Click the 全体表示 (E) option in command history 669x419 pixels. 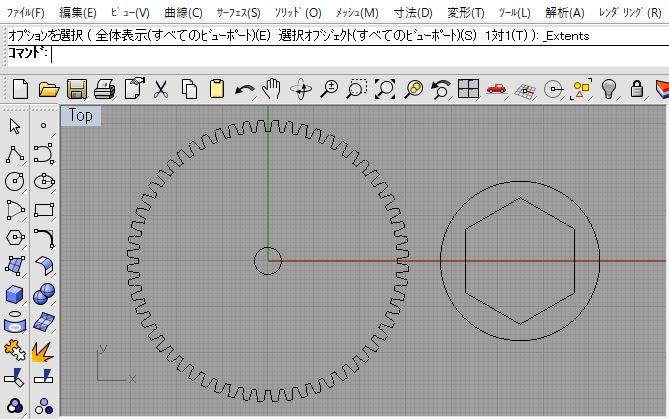click(183, 35)
